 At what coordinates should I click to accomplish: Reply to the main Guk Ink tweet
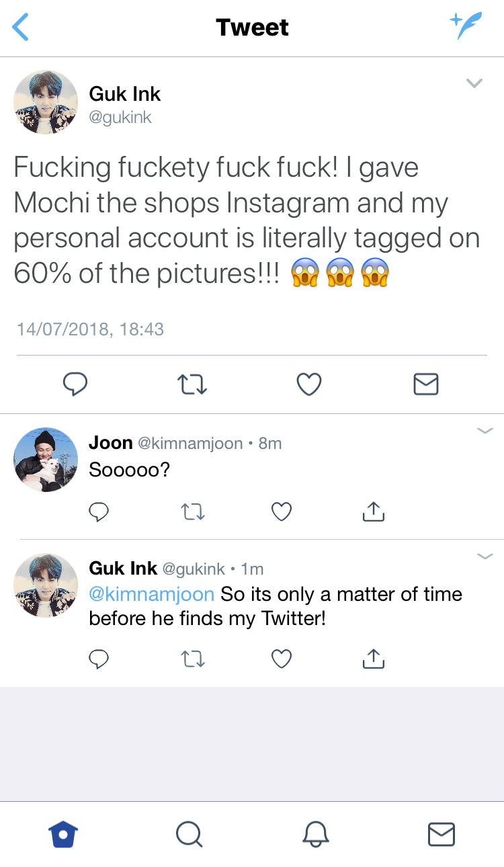(75, 384)
